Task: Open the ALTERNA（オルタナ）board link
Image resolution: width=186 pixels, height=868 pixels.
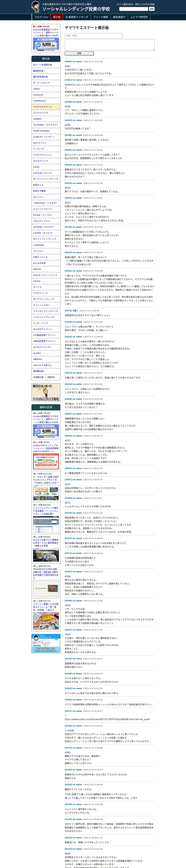Action: coord(46,227)
